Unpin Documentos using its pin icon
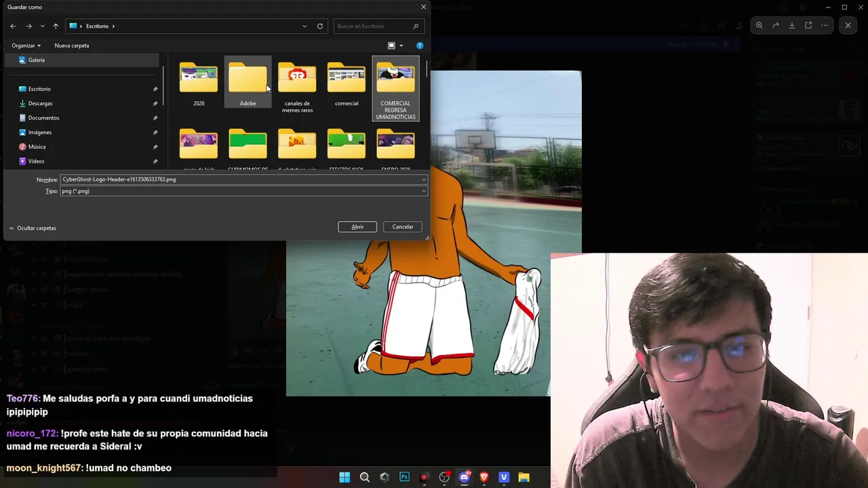Screen dimensions: 868x488 (155, 118)
